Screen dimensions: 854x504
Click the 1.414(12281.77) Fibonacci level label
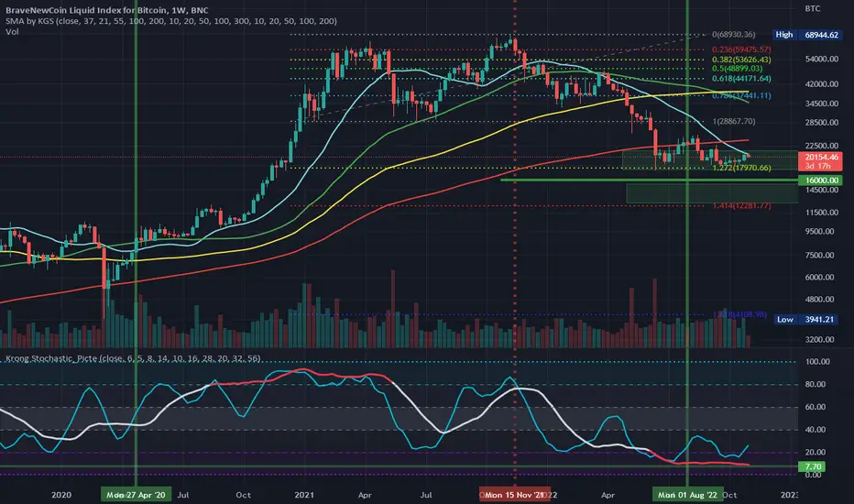(x=741, y=205)
